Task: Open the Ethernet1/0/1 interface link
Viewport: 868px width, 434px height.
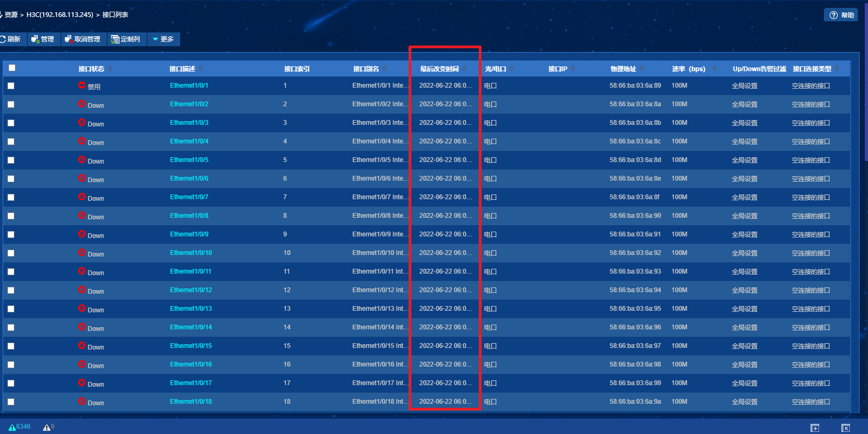Action: coord(189,86)
